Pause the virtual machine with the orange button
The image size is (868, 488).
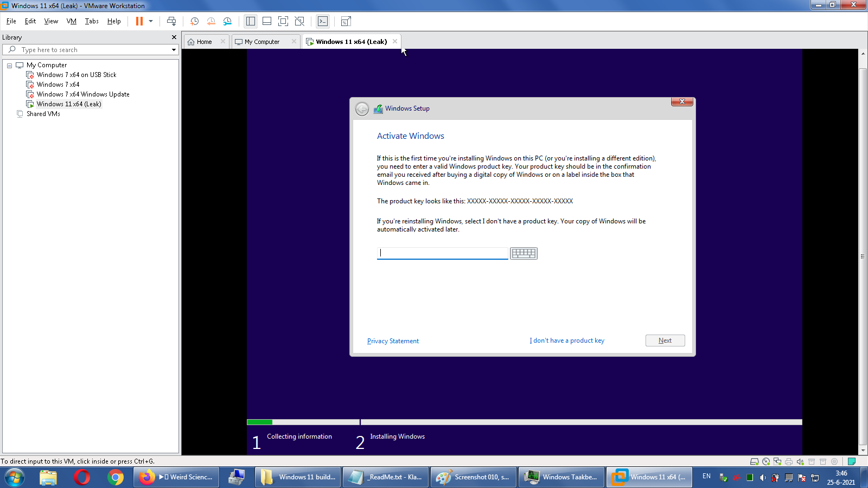pos(139,21)
